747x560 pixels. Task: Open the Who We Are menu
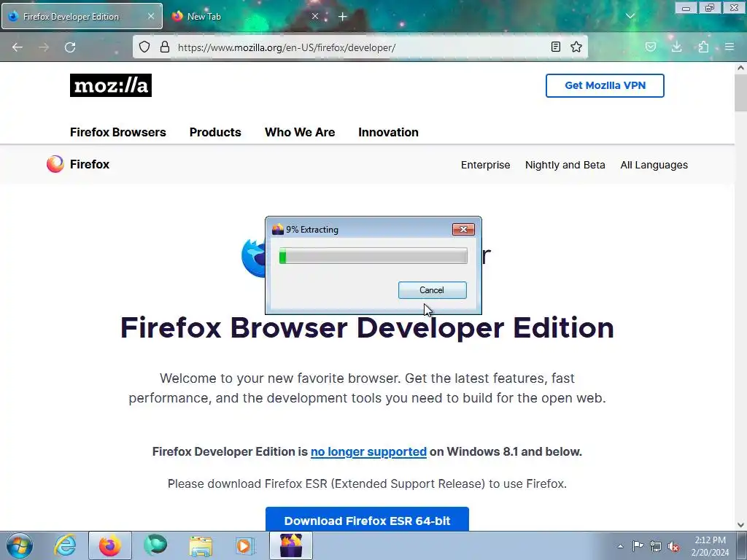[300, 133]
